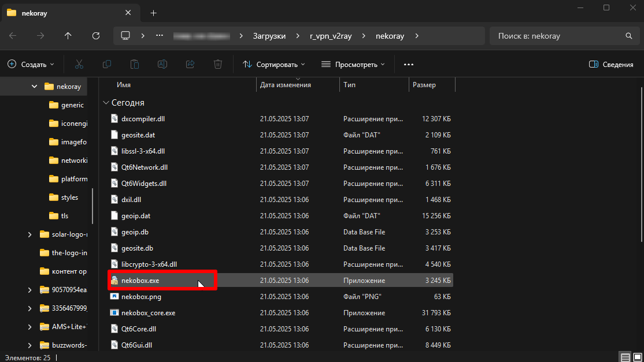Screen dimensions: 644x362
Task: Switch to details view layout icon
Action: click(625, 357)
